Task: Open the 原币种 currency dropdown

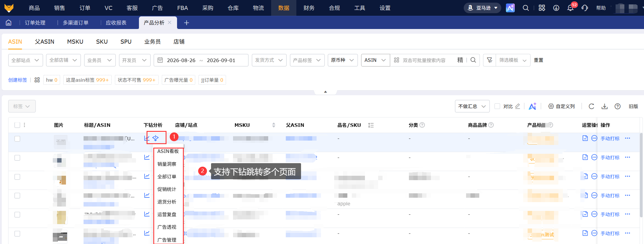Action: (343, 60)
